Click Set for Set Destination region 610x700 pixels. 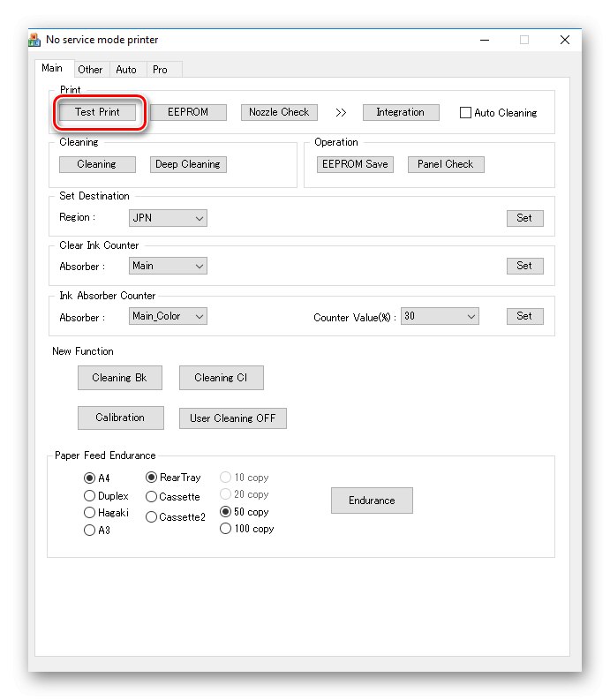coord(524,218)
